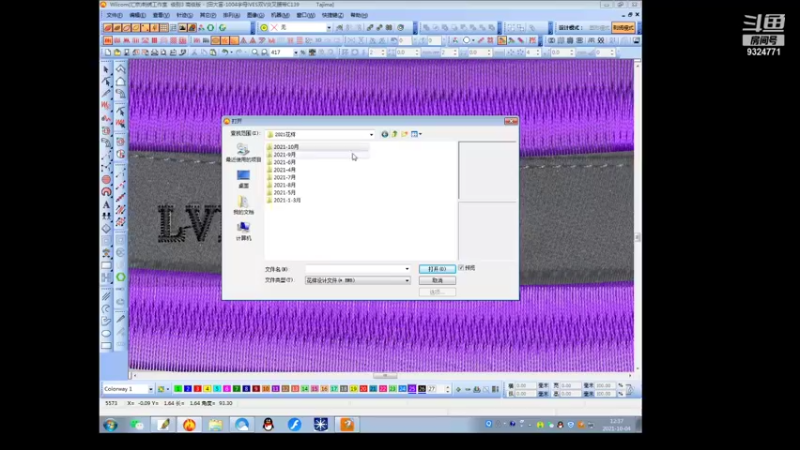Expand the Colorway 1 dropdown
The width and height of the screenshot is (800, 450).
tap(151, 389)
